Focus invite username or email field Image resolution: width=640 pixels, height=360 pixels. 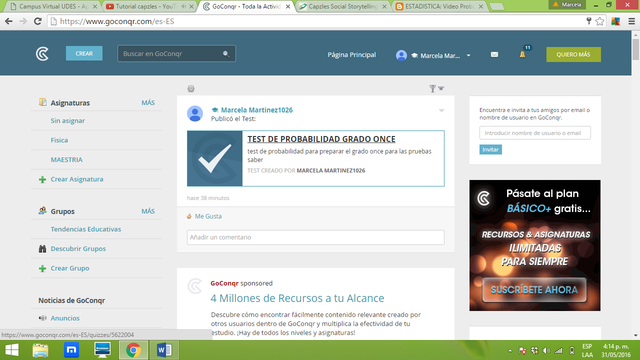pyautogui.click(x=535, y=133)
